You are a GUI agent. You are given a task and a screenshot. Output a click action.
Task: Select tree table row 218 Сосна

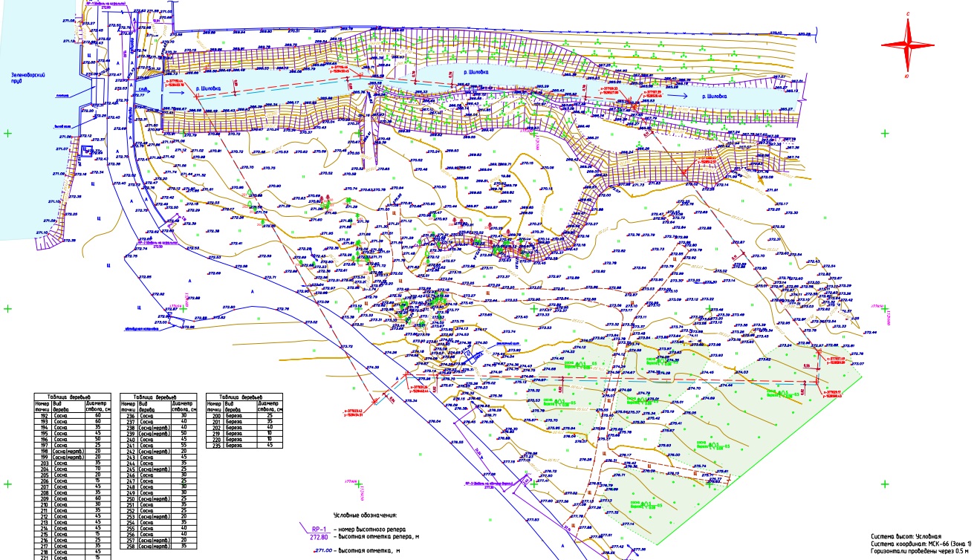[x=73, y=552]
